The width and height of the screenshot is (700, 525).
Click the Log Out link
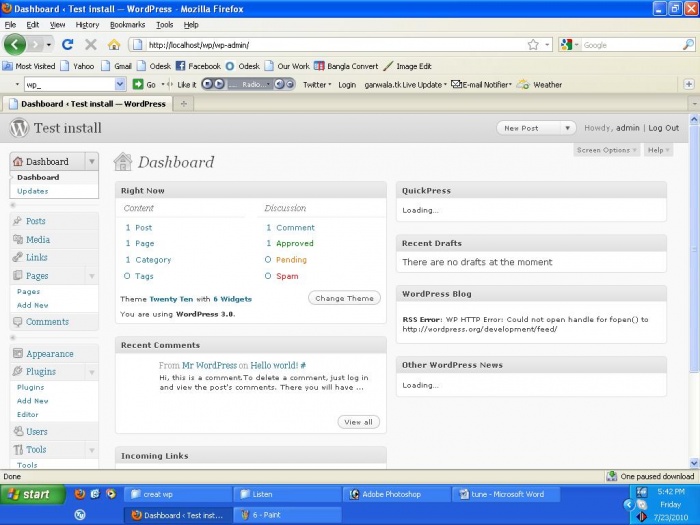663,128
